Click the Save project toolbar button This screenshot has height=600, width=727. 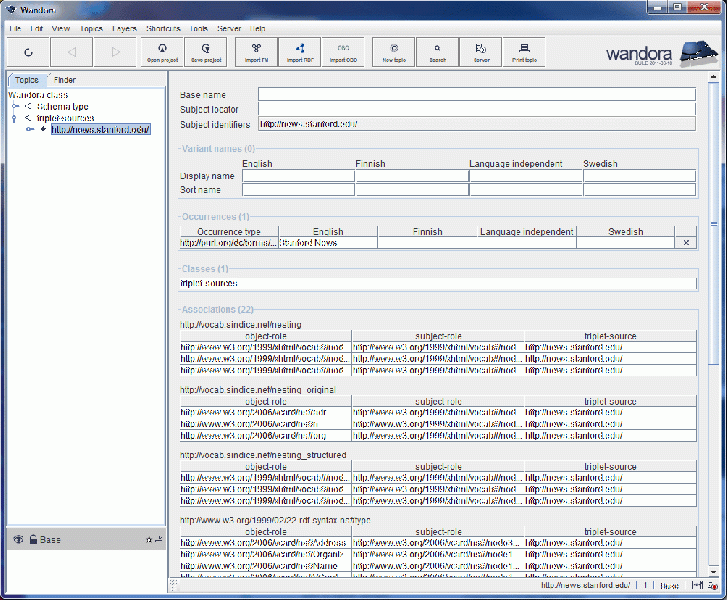(205, 51)
